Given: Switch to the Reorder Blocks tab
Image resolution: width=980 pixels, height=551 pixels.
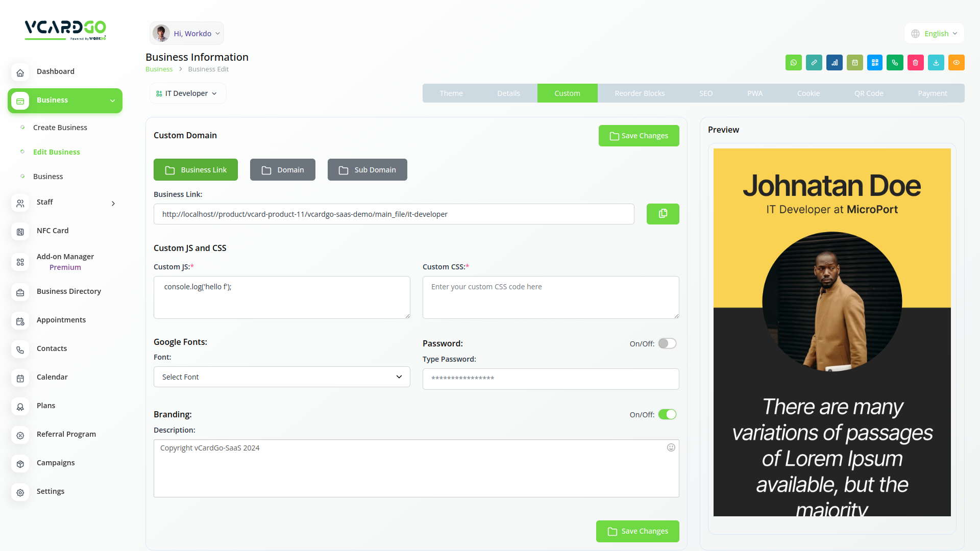Looking at the screenshot, I should [x=639, y=93].
